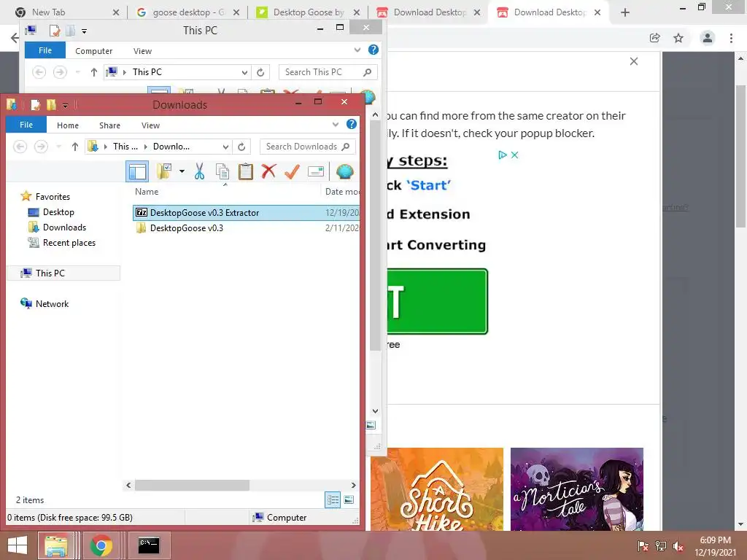Click New folder quick access icon in Downloads title bar
The image size is (747, 560).
tap(51, 104)
